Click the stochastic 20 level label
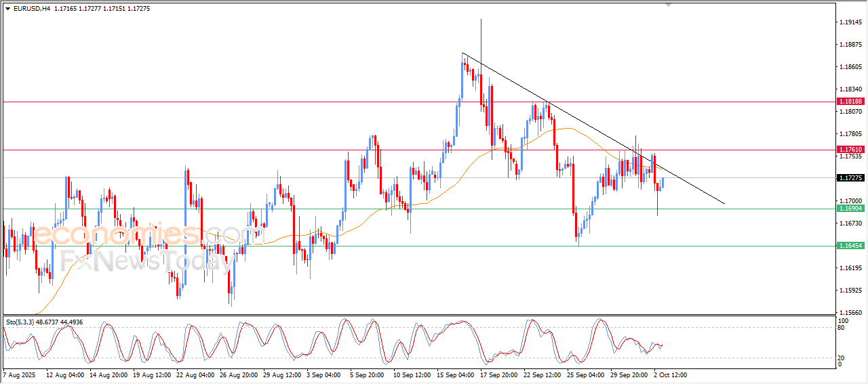The width and height of the screenshot is (868, 384). [842, 358]
